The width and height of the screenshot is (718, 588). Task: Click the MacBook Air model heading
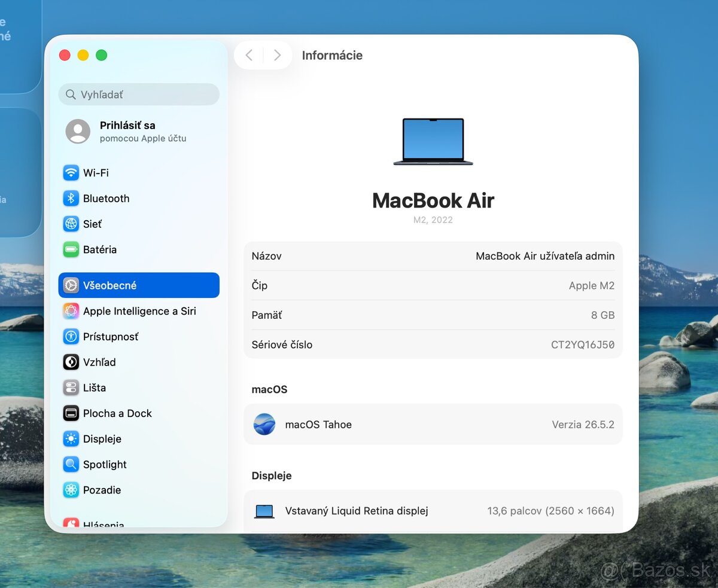433,200
